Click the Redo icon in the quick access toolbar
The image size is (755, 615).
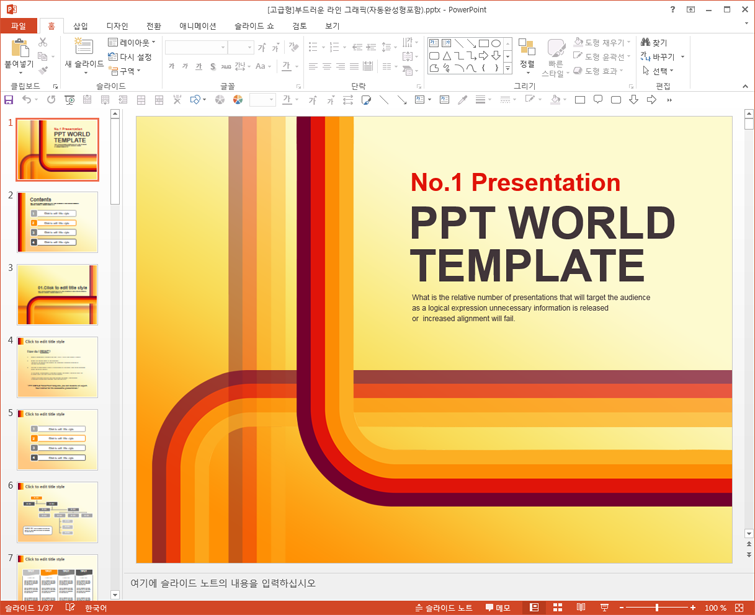tap(51, 100)
